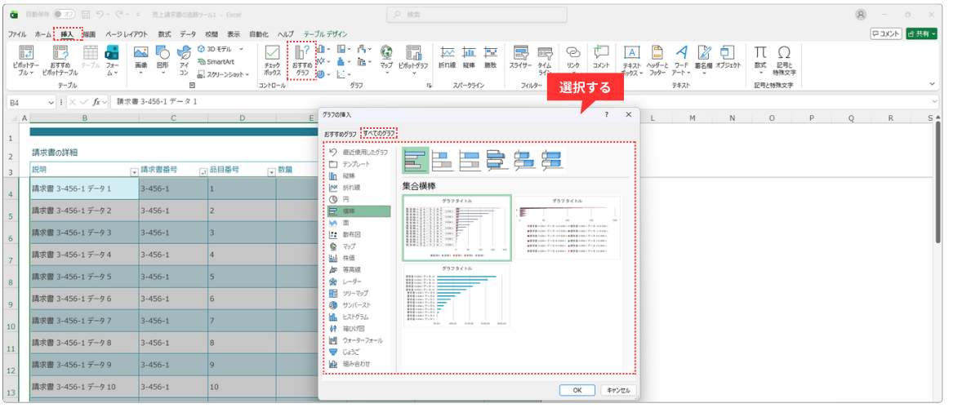980x408 pixels.
Task: Click the 共有 share button
Action: [921, 34]
